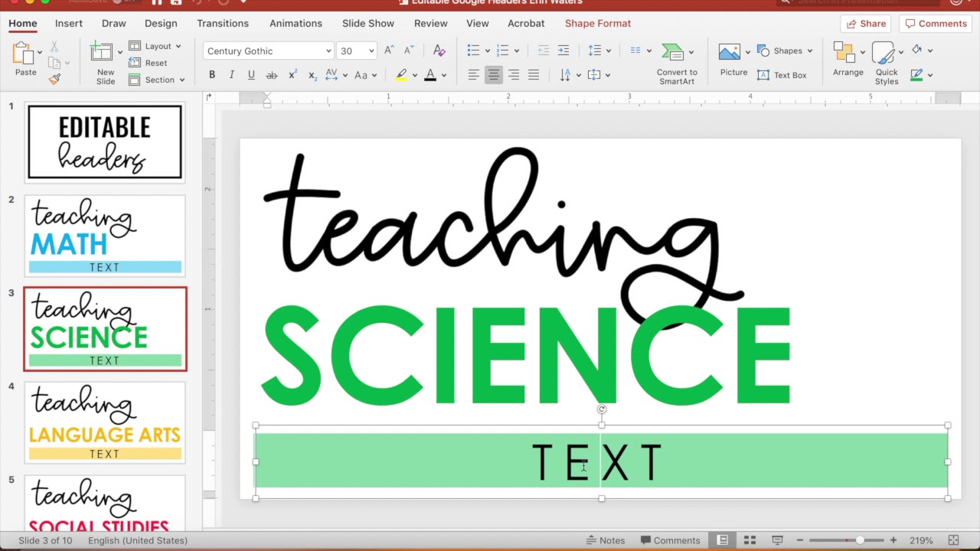
Task: Open the Arrange menu
Action: (x=848, y=60)
